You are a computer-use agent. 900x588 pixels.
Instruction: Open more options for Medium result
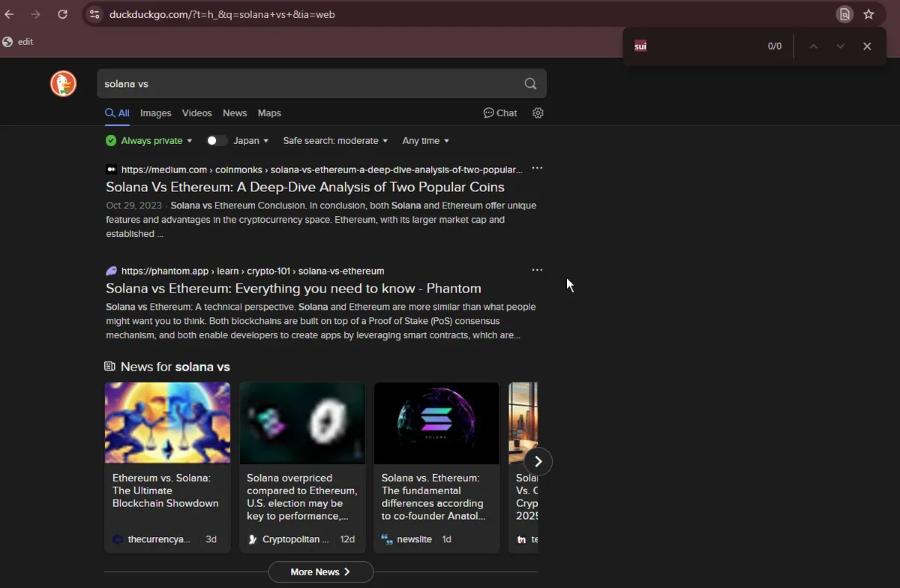point(537,169)
